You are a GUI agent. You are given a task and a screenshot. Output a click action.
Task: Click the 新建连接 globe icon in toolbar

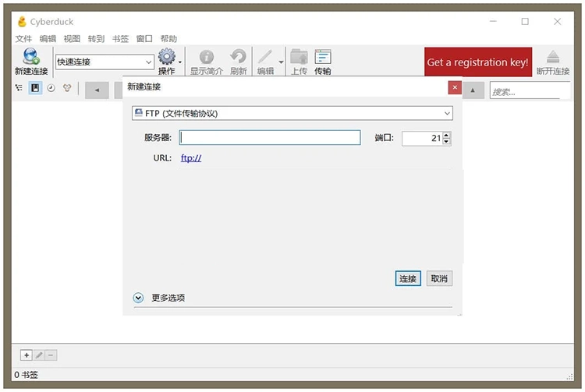[30, 57]
